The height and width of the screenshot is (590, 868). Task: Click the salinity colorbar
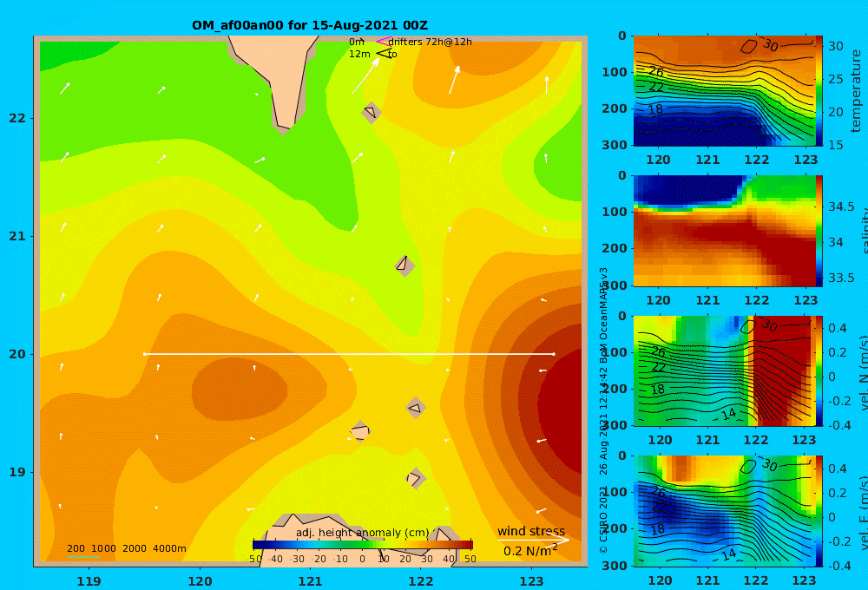(x=819, y=231)
